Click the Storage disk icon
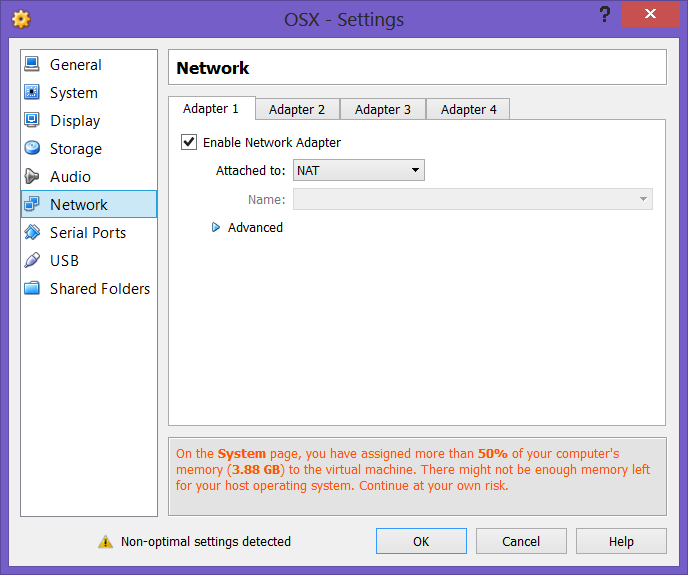This screenshot has height=575, width=688. tap(32, 148)
